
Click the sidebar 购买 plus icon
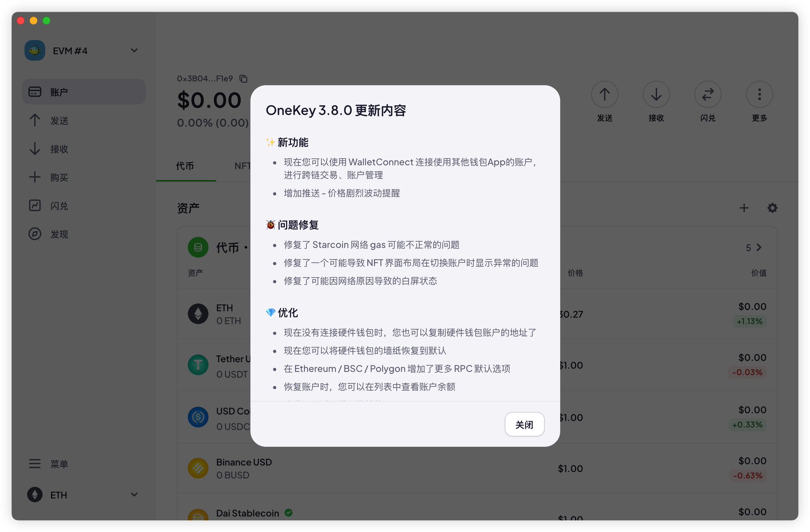pos(35,177)
